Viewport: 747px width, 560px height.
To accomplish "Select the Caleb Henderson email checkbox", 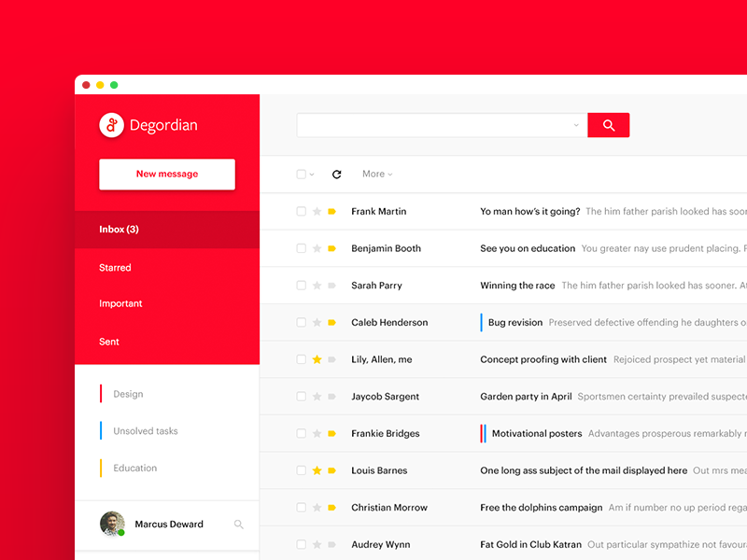I will coord(301,323).
